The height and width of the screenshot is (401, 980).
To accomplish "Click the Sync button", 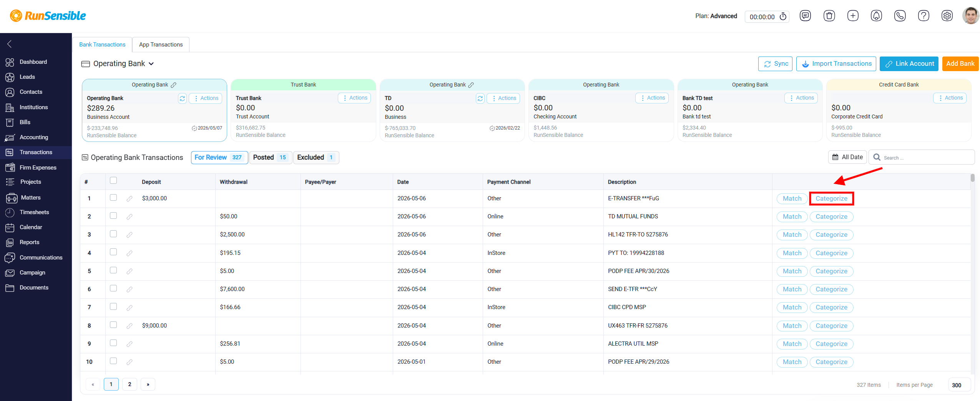I will tap(776, 64).
